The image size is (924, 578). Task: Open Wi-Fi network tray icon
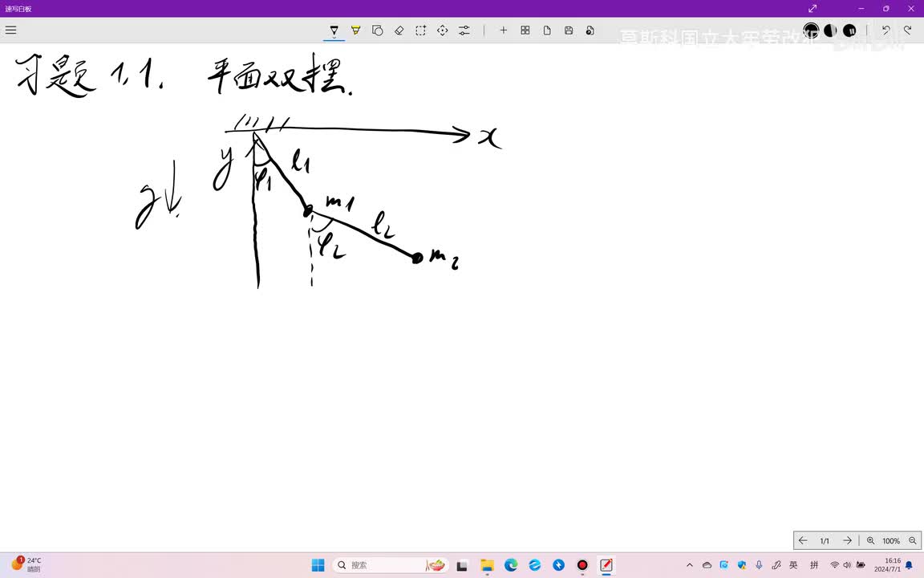click(x=834, y=565)
